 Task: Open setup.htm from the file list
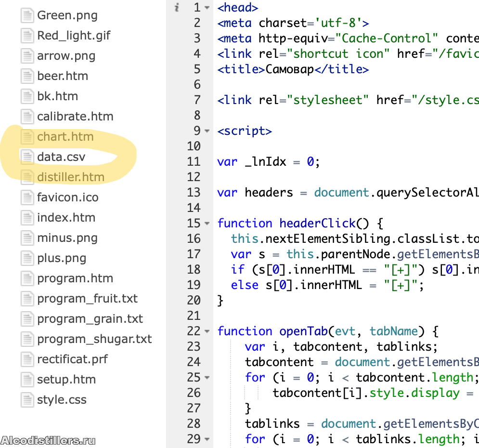tap(66, 380)
